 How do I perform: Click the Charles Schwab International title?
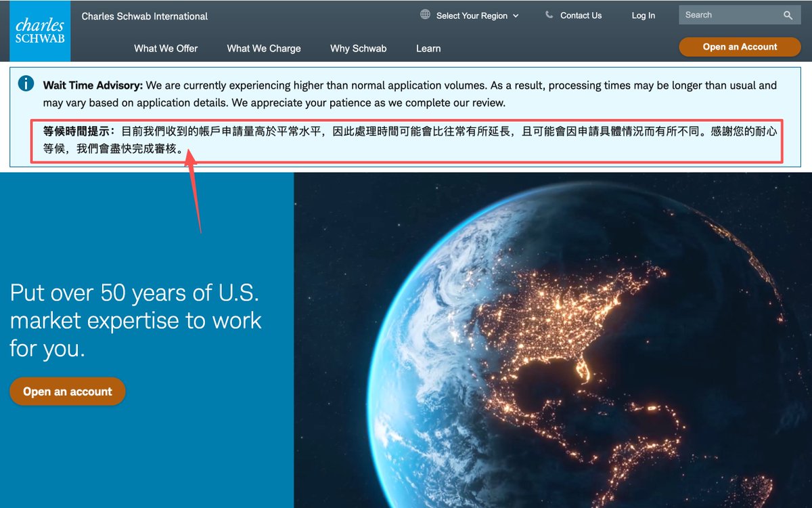[x=145, y=16]
